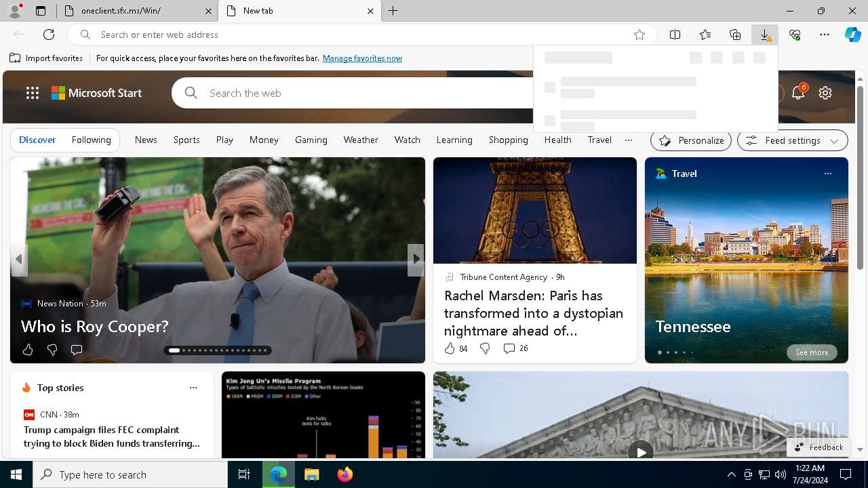
Task: Switch to oneclient.sfx.ms tab
Action: click(136, 11)
